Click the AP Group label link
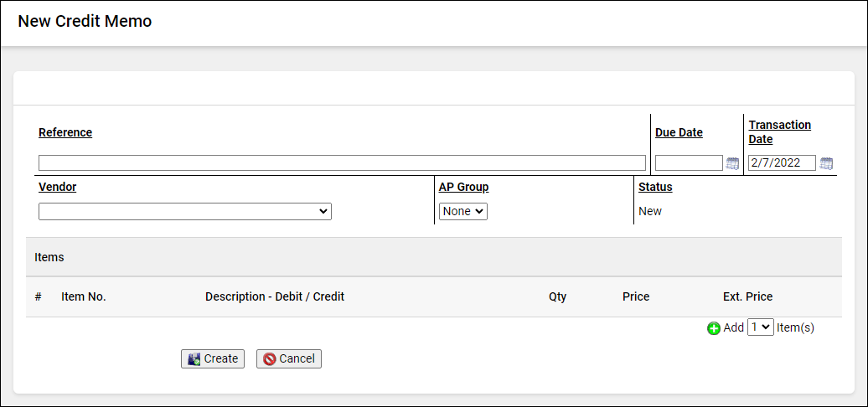Screen dimensions: 868x407 (464, 187)
